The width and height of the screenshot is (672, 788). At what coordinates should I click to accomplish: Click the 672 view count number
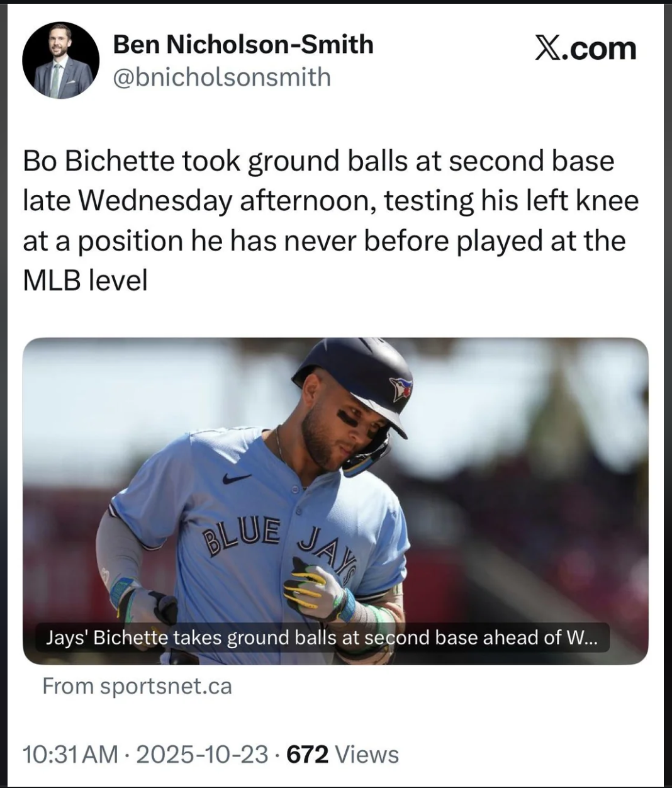(308, 754)
